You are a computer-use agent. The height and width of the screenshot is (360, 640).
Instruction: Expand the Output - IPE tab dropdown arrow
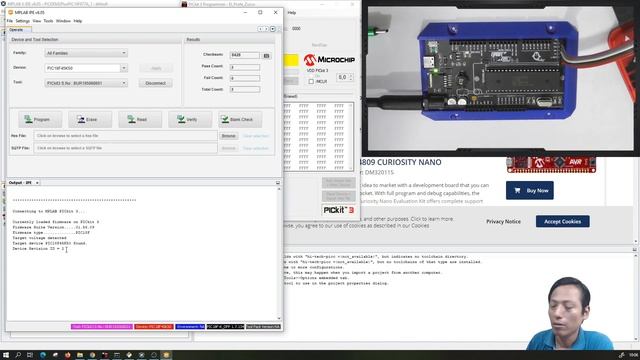click(x=37, y=183)
